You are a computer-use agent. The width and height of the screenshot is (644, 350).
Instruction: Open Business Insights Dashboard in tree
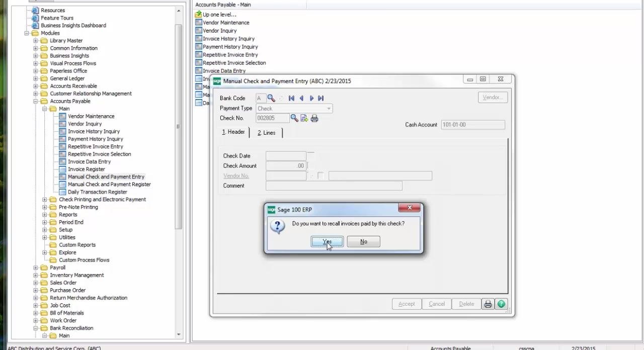73,26
